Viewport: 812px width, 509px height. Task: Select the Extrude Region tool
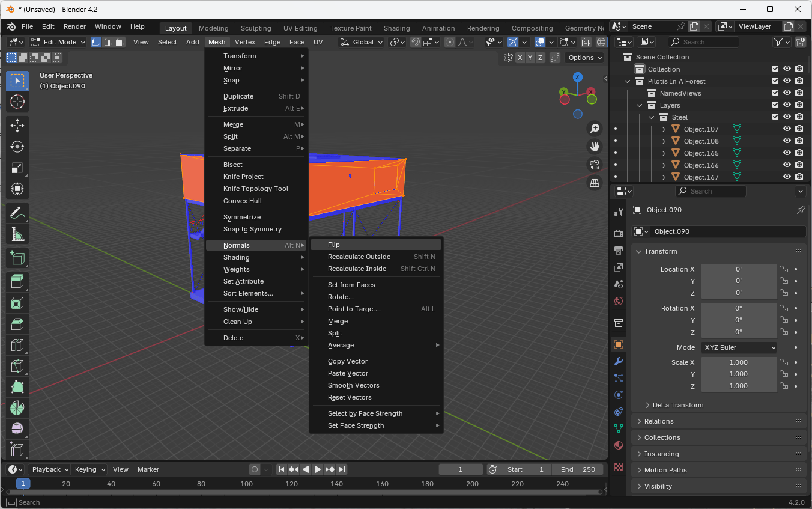pos(17,282)
